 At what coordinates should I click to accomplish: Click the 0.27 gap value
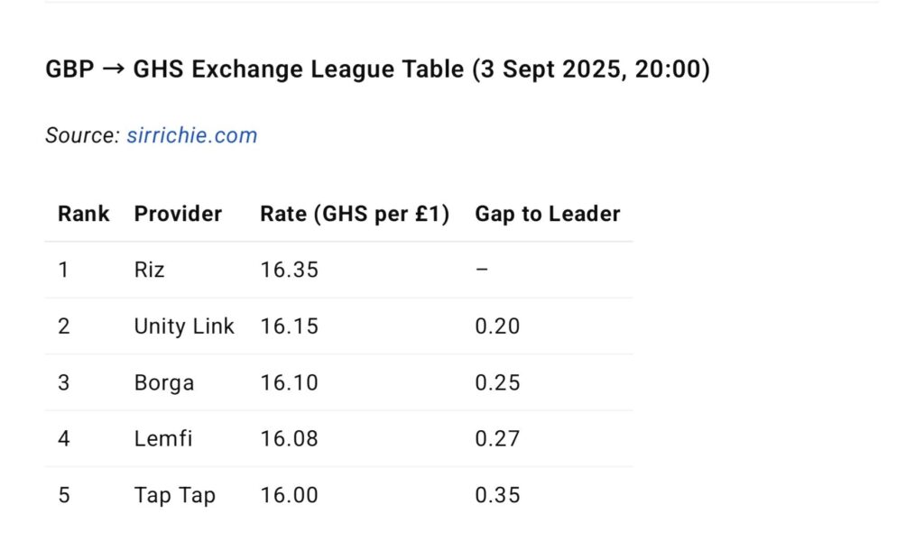coord(497,439)
